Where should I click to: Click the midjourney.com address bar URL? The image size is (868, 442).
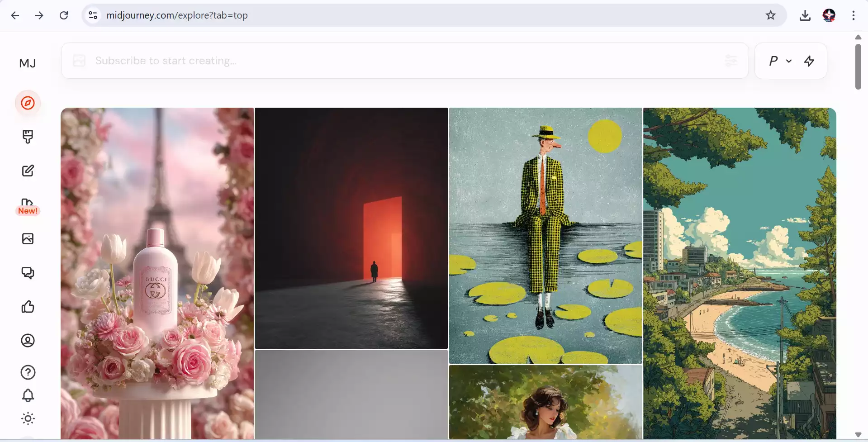click(x=177, y=15)
